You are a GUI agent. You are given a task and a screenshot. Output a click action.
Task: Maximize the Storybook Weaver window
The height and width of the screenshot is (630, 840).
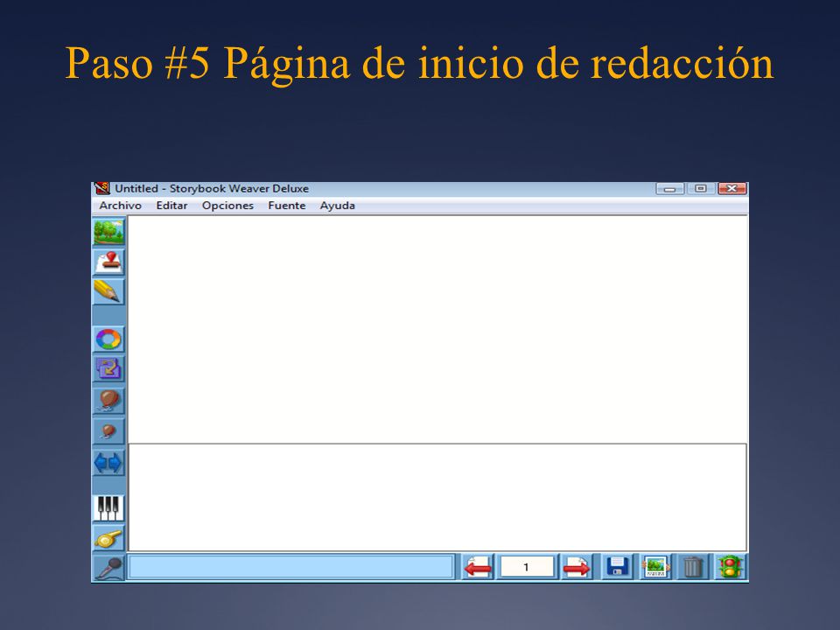pos(700,189)
